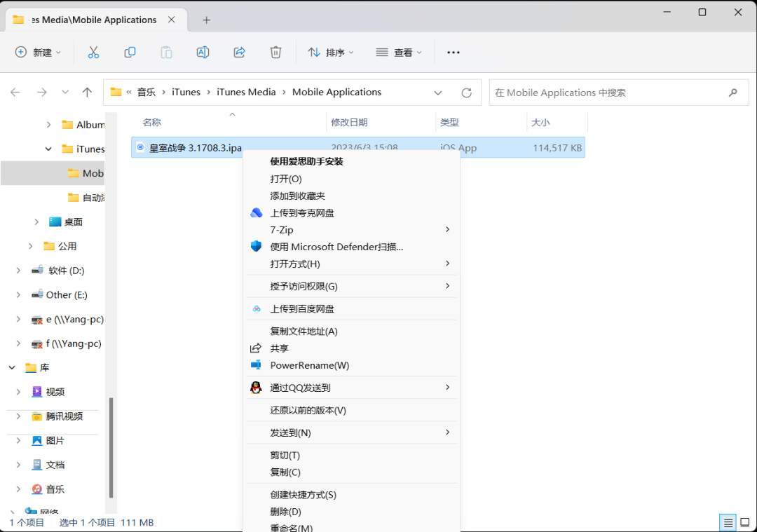Viewport: 757px width, 532px height.
Task: Expand the 软件 (D:) drive node
Action: (19, 271)
